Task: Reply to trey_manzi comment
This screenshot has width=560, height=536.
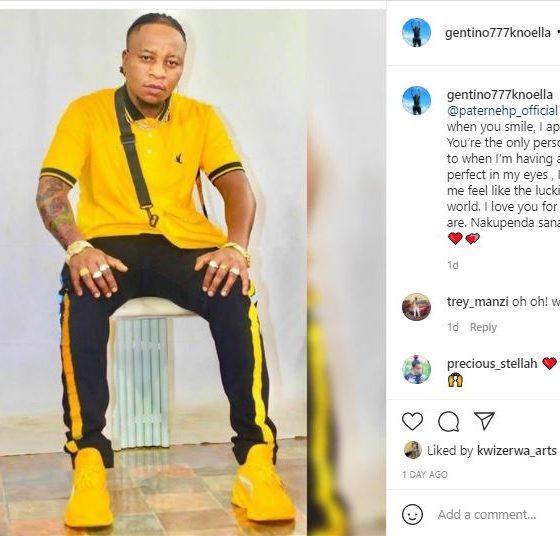Action: click(483, 327)
